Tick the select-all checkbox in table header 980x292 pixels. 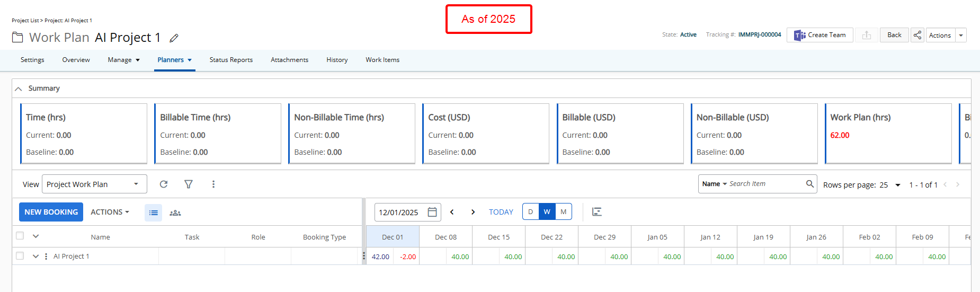tap(20, 236)
